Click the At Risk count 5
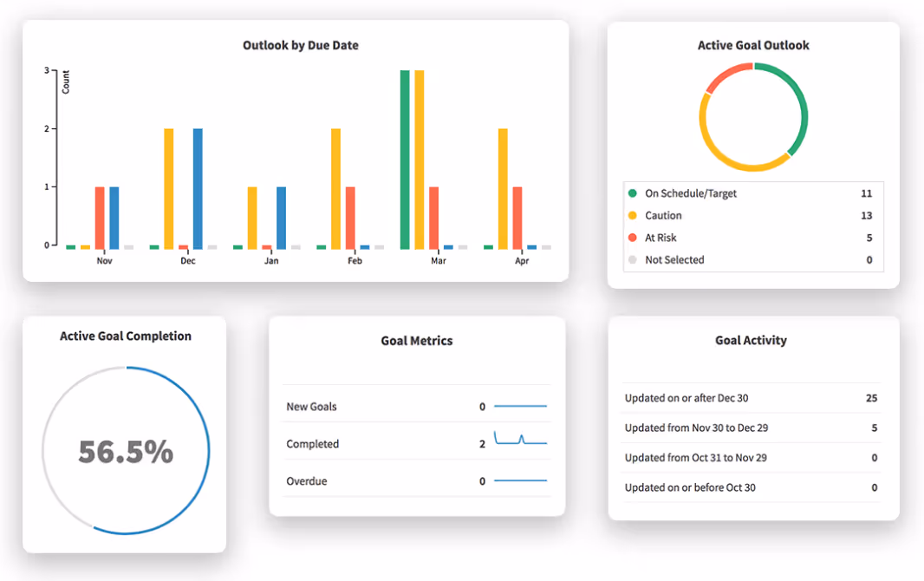924x581 pixels. [x=869, y=238]
